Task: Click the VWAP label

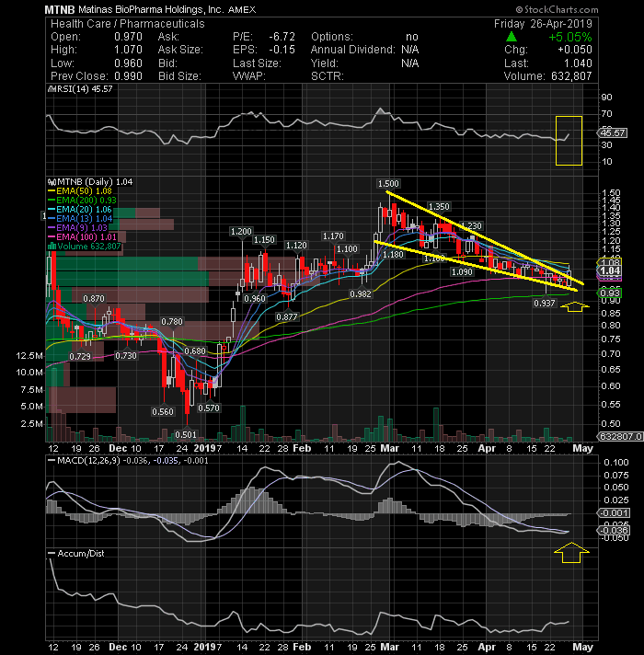Action: 249,76
